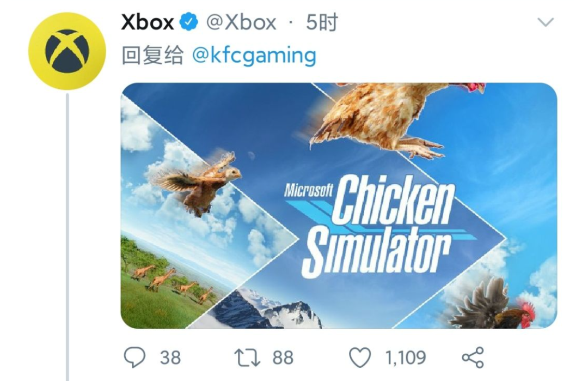Click the 5时 timestamp

pyautogui.click(x=322, y=22)
